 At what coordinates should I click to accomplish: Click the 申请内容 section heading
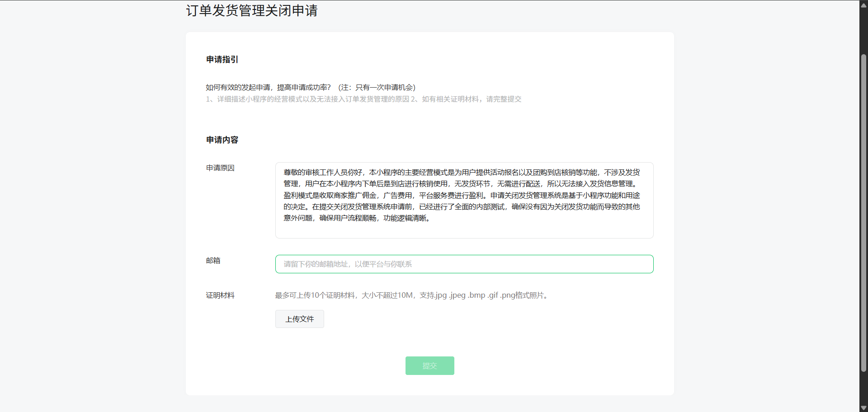click(x=222, y=140)
